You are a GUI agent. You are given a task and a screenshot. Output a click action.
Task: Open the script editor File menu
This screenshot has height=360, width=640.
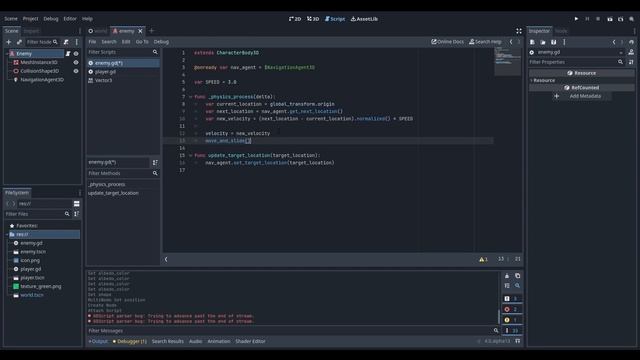[x=92, y=42]
